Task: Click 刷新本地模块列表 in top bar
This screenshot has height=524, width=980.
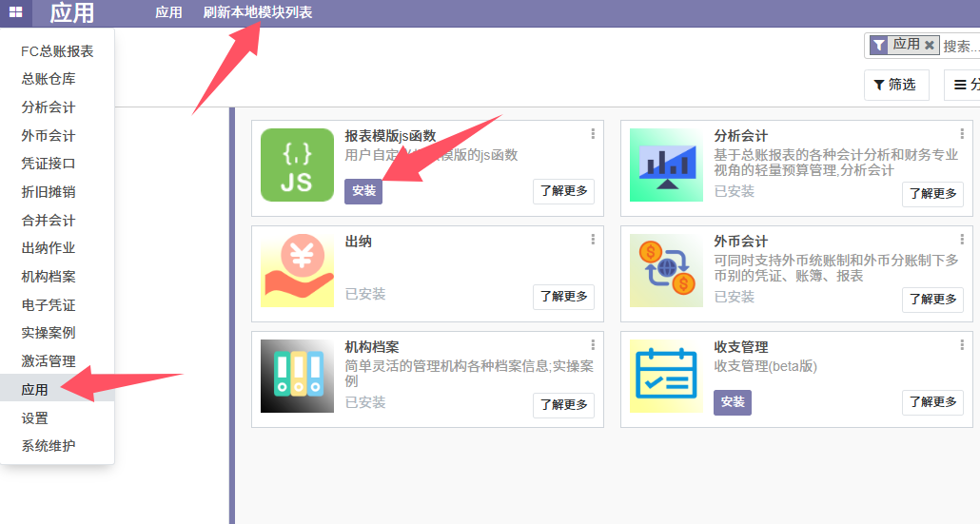Action: [x=257, y=13]
